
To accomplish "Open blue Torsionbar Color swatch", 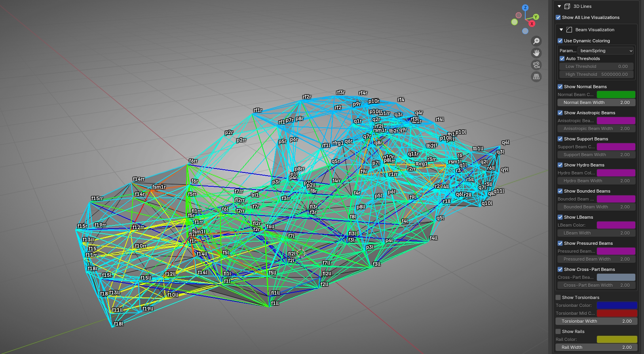I will click(617, 305).
